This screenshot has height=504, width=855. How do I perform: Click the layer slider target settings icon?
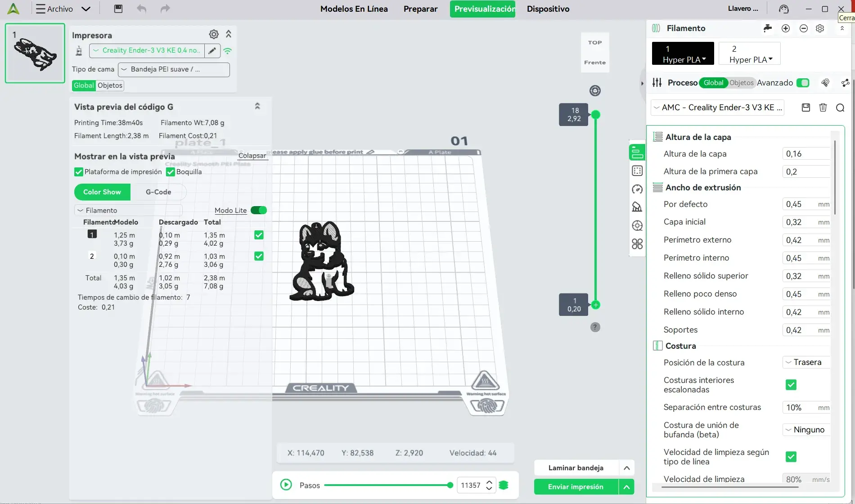pos(595,91)
